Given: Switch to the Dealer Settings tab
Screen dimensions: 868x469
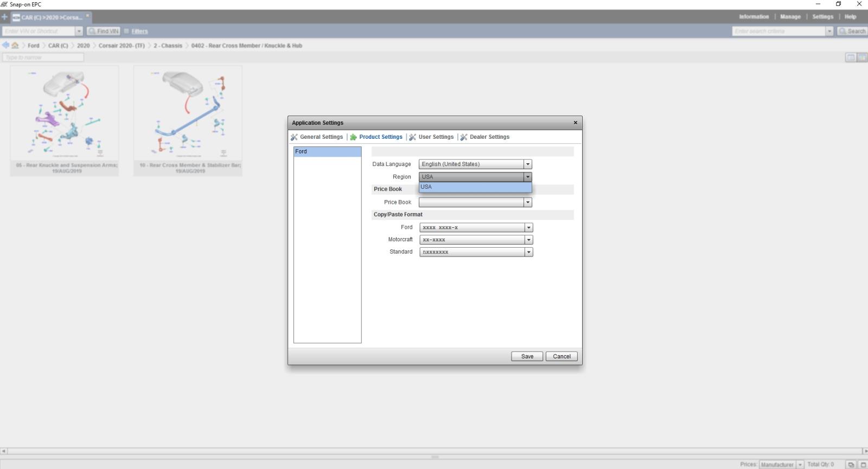Looking at the screenshot, I should pyautogui.click(x=489, y=137).
